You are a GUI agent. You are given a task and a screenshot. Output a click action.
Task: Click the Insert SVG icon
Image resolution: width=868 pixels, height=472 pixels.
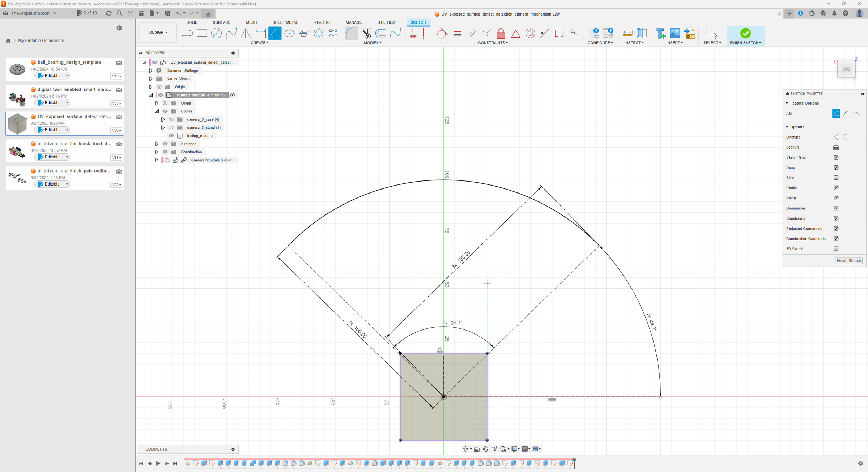click(x=690, y=34)
